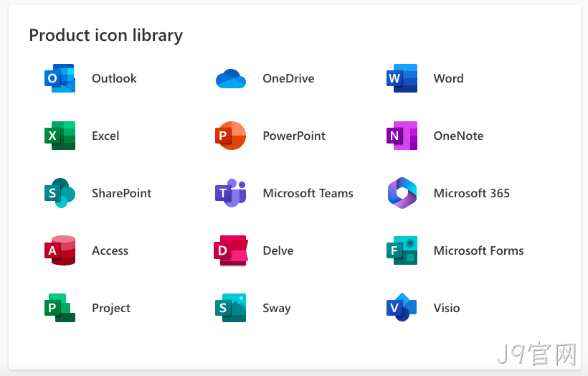Click the pink Delve icon

tap(231, 250)
